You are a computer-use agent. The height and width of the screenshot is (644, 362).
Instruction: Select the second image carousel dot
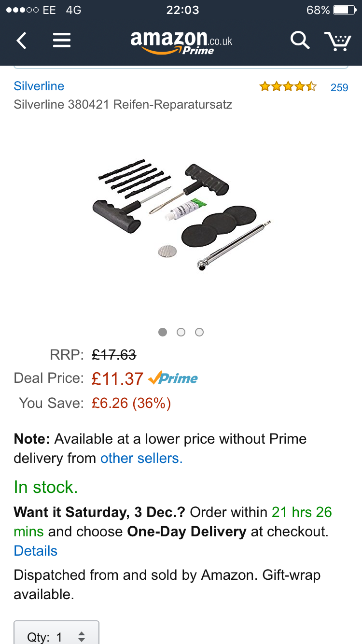click(181, 332)
